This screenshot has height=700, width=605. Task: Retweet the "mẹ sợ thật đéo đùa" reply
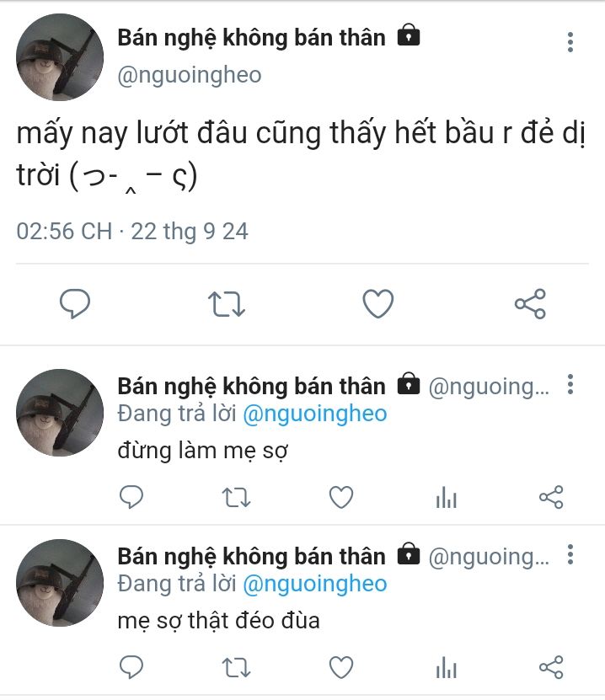click(x=235, y=668)
